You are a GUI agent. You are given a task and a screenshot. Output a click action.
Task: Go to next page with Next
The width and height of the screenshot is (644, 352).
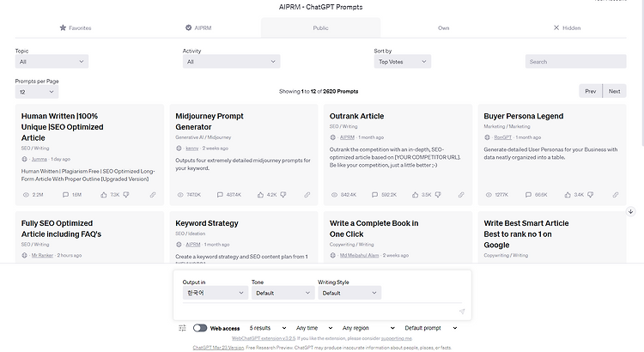(x=615, y=91)
